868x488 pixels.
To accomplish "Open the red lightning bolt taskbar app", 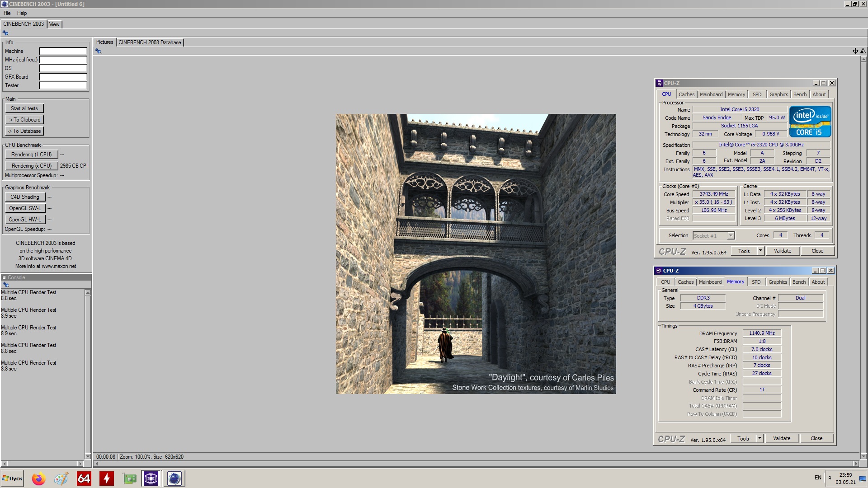I will (107, 479).
